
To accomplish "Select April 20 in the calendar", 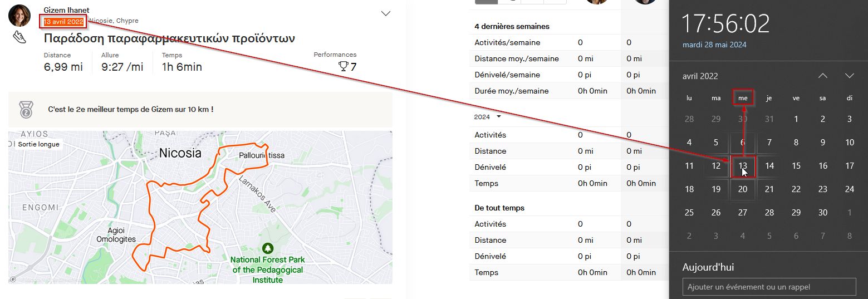I will (x=743, y=189).
